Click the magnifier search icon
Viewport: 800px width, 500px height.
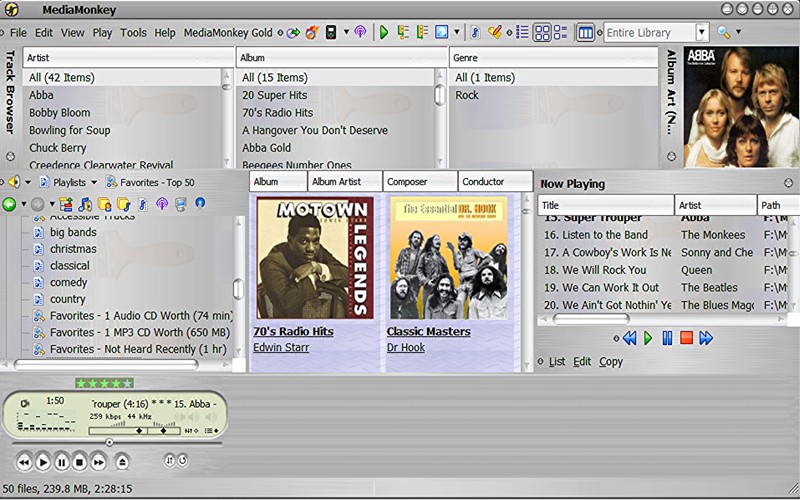click(x=724, y=32)
